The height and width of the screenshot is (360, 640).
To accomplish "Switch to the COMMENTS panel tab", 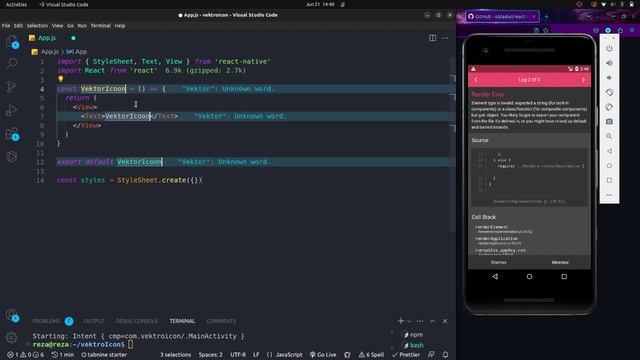I will (x=221, y=321).
